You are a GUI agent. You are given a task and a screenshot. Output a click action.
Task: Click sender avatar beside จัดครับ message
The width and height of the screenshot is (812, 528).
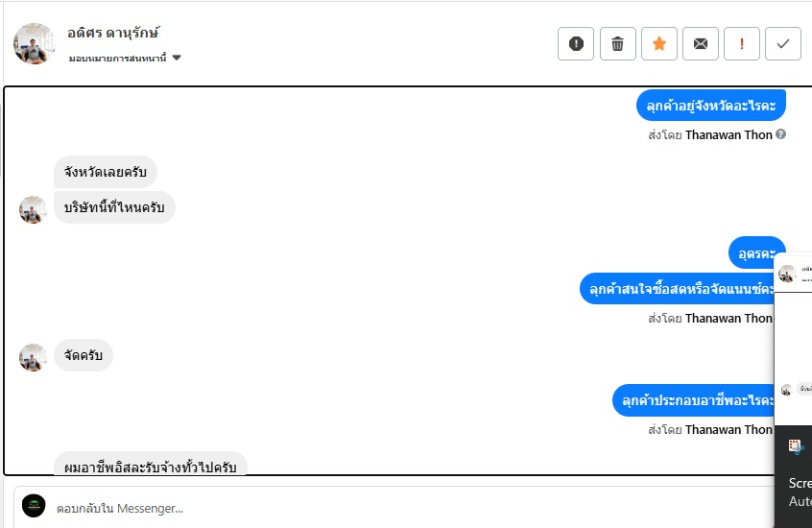(x=33, y=357)
